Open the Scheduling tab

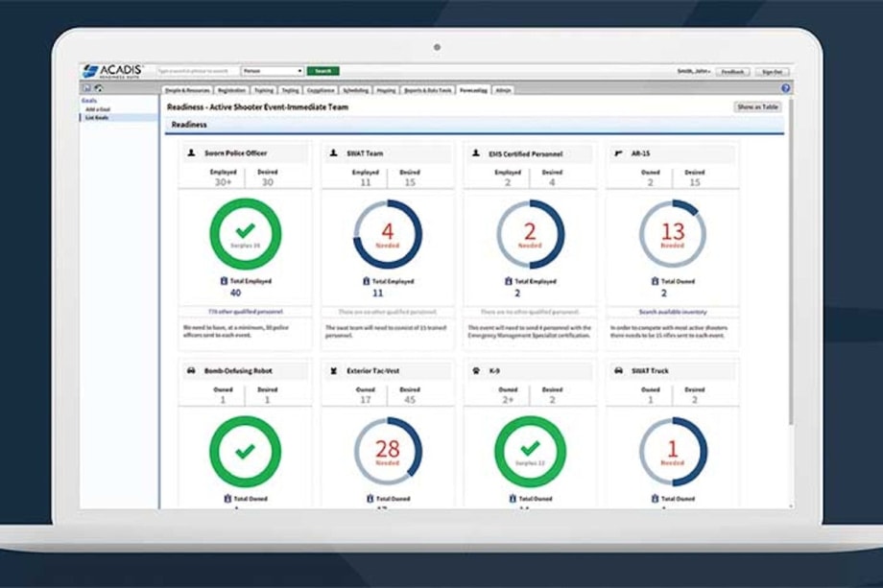click(355, 89)
